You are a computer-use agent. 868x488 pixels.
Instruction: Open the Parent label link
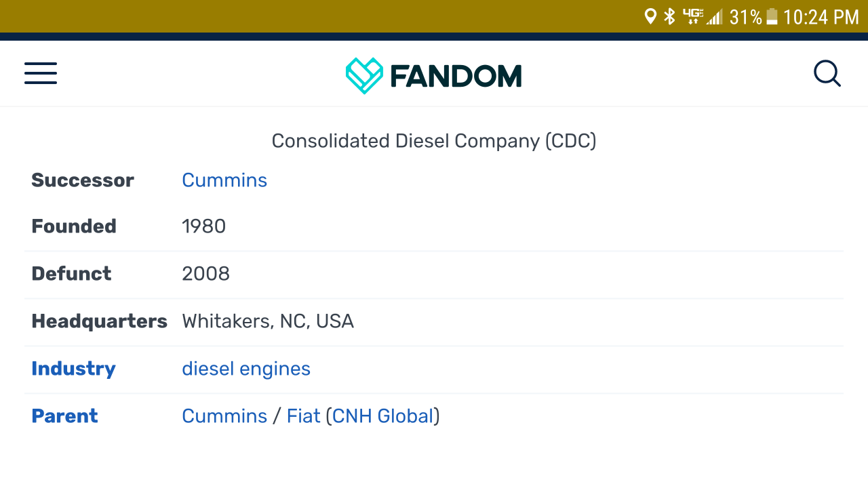pyautogui.click(x=64, y=416)
